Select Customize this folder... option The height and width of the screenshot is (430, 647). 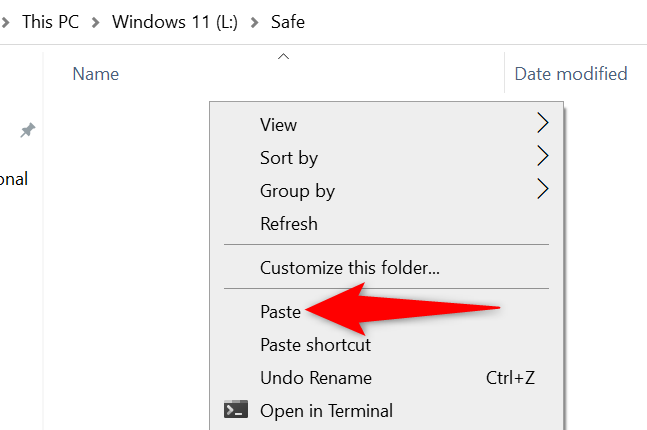[349, 267]
